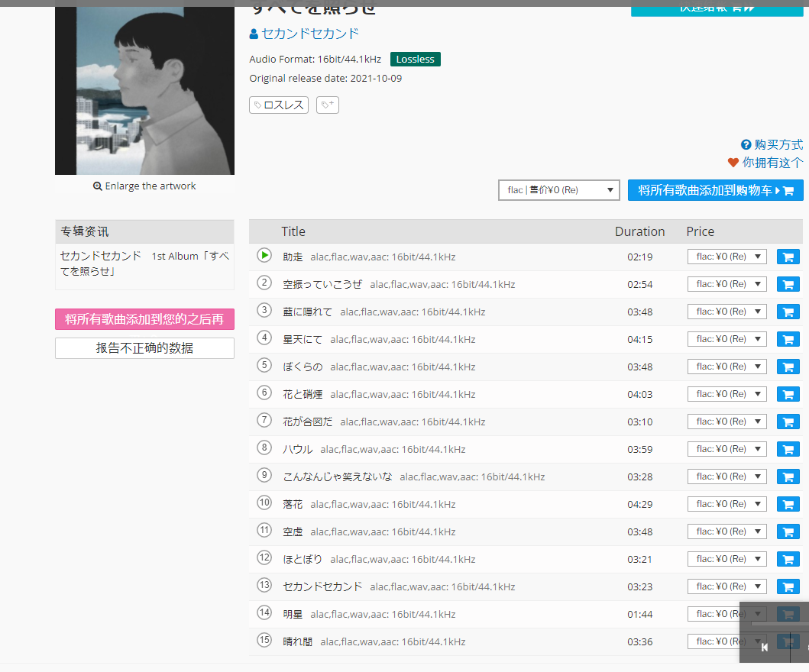Click the ロスレス tag

(279, 105)
